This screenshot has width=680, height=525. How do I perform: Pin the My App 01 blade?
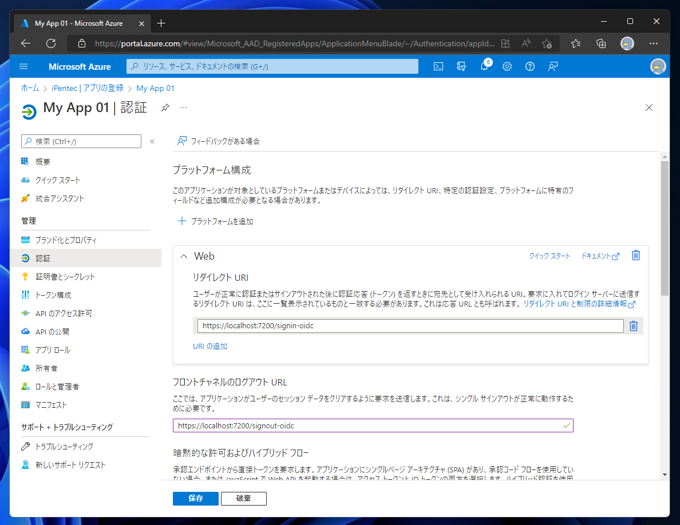pos(165,108)
